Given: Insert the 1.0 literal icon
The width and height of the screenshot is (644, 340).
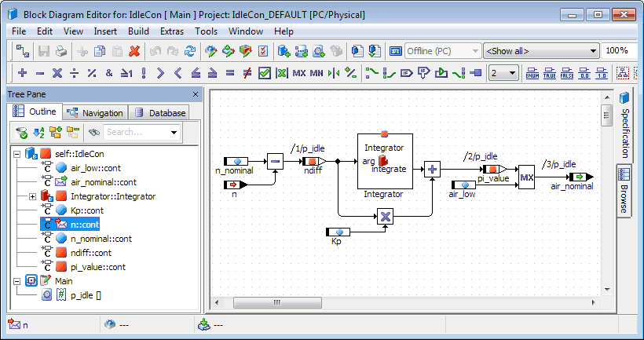Looking at the screenshot, I should pyautogui.click(x=602, y=74).
